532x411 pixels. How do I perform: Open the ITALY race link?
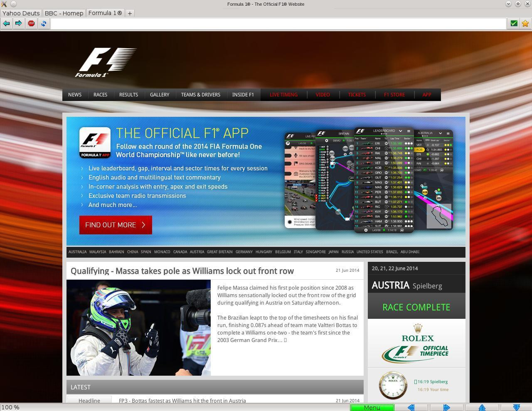coord(298,252)
